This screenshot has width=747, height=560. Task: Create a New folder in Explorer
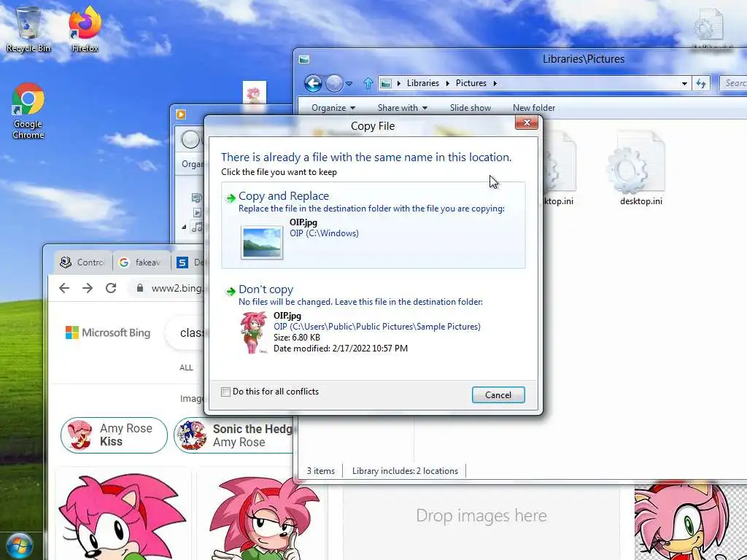(x=533, y=108)
